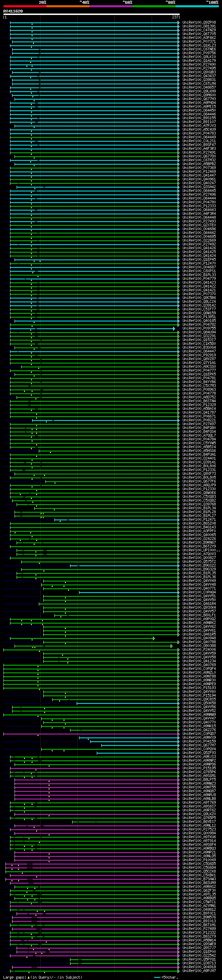This screenshot has width=222, height=980.
Task: Select the label UniRef100_A7PJV3
Action: (x=199, y=125)
